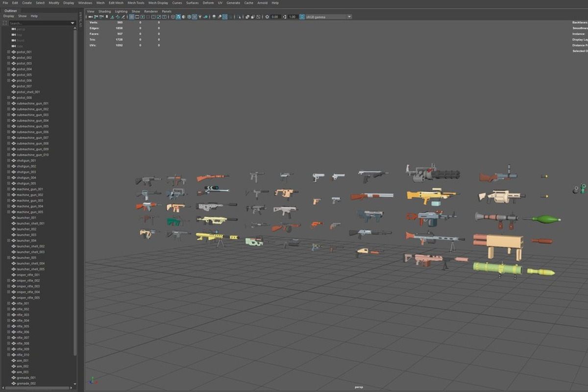Toggle X-Ray display mode
The image size is (588, 392).
(247, 17)
